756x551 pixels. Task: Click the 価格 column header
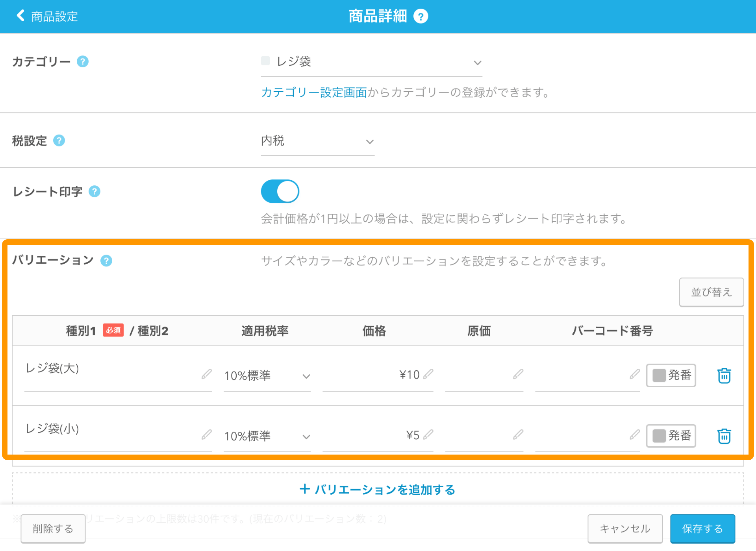click(374, 331)
